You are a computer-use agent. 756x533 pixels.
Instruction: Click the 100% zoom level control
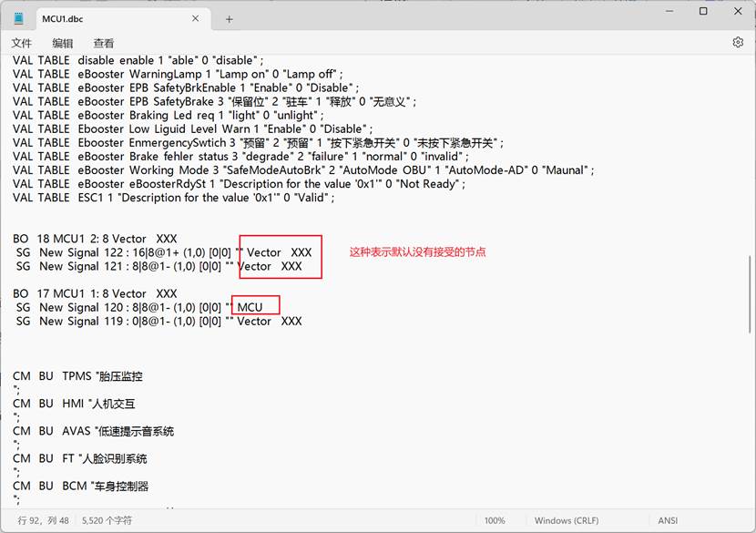[495, 520]
